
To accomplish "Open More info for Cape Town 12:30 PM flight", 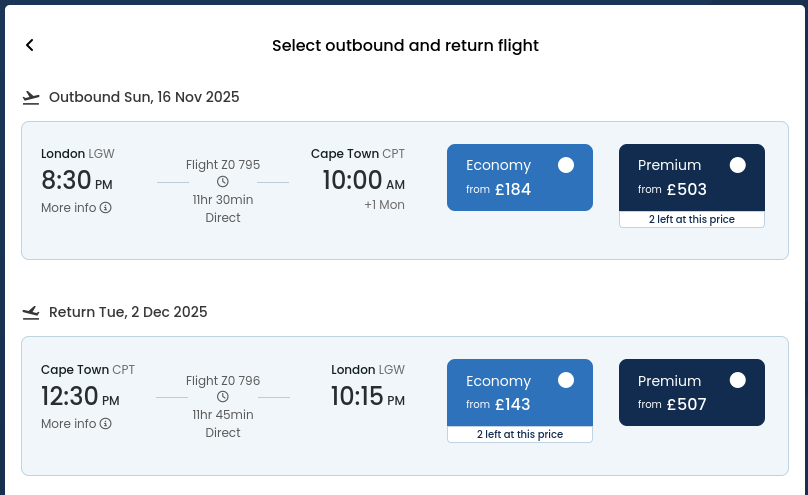I will click(x=76, y=423).
